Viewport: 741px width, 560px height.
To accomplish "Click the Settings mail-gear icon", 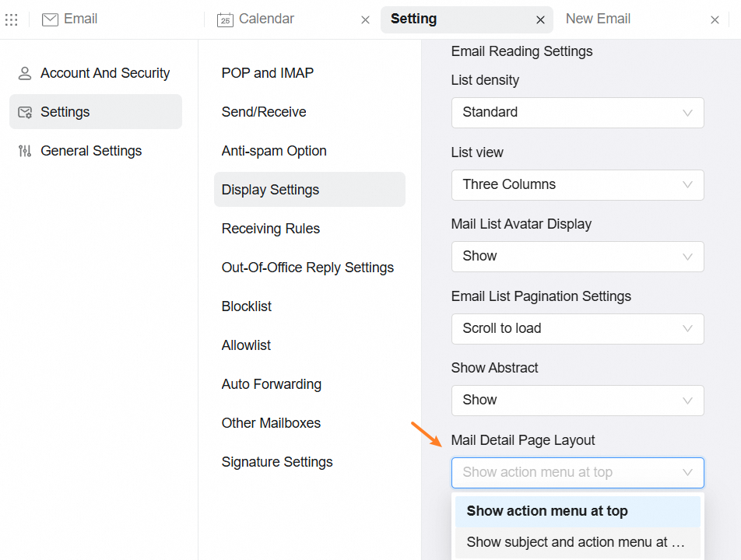I will click(x=25, y=112).
